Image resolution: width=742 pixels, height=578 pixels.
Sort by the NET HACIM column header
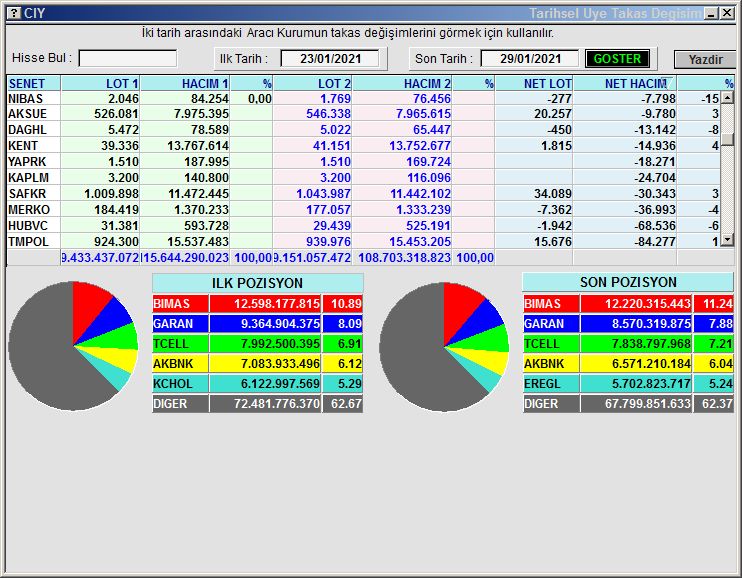625,84
